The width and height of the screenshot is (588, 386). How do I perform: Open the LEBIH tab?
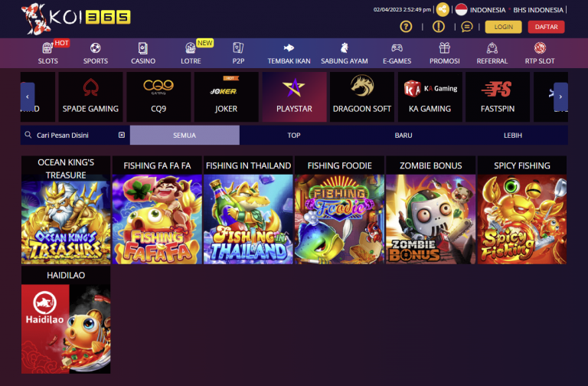click(x=513, y=135)
